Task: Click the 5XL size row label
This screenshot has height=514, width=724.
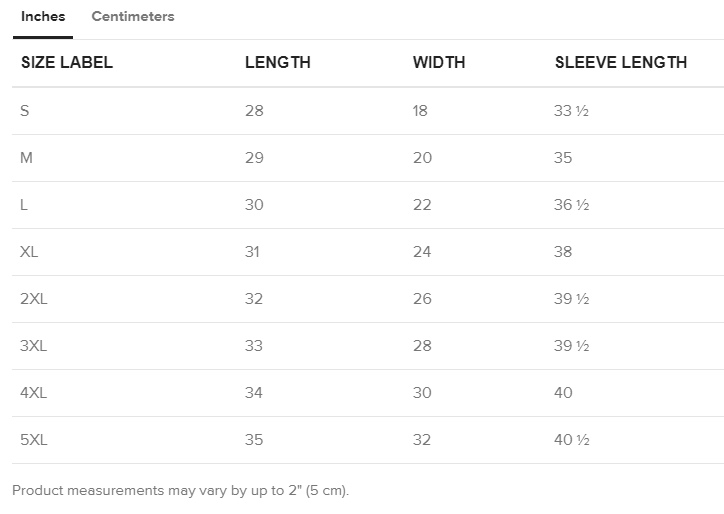Action: pos(33,440)
